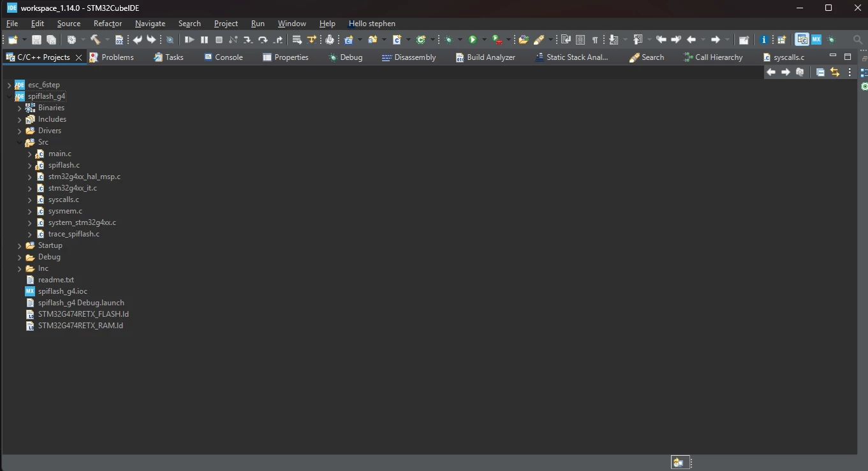Open the Window menu

click(x=292, y=24)
